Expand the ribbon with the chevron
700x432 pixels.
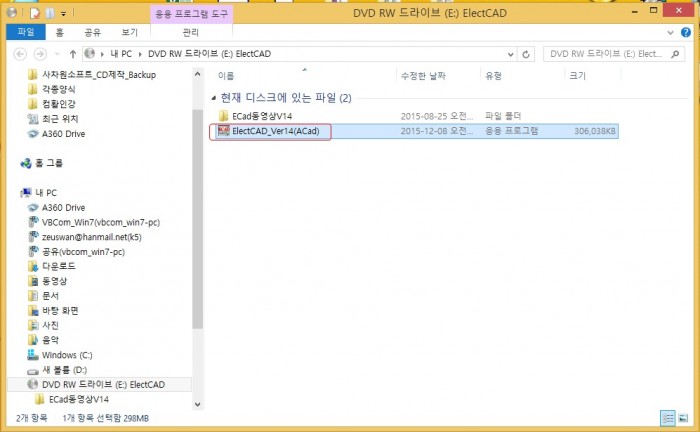(x=670, y=32)
